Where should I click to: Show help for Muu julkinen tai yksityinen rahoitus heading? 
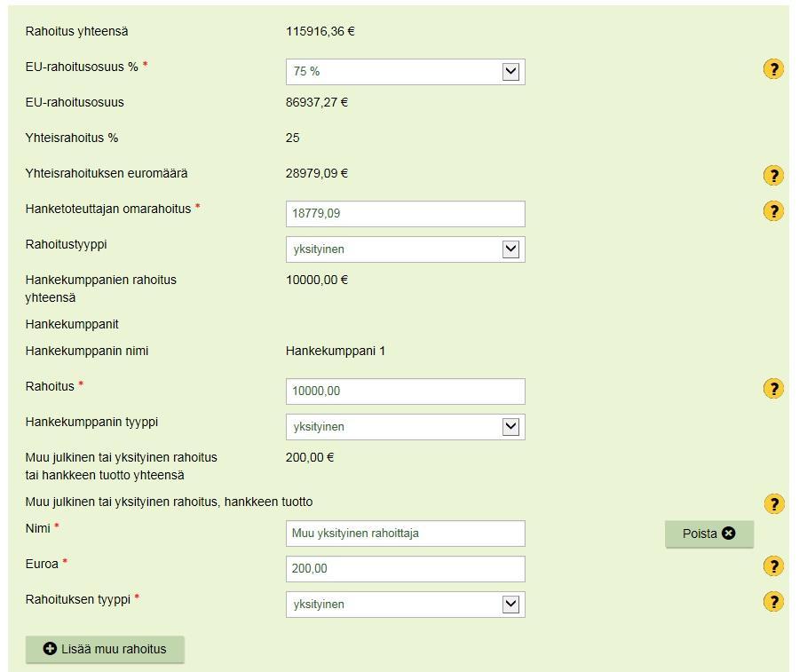click(x=773, y=504)
